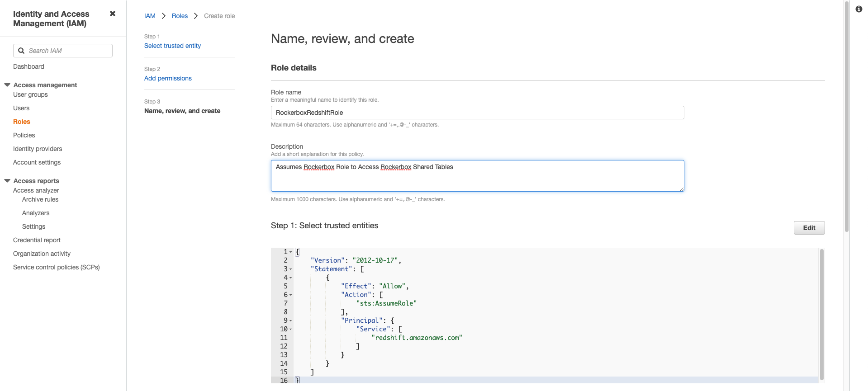
Task: Collapse fold arrow on line 4
Action: click(290, 278)
